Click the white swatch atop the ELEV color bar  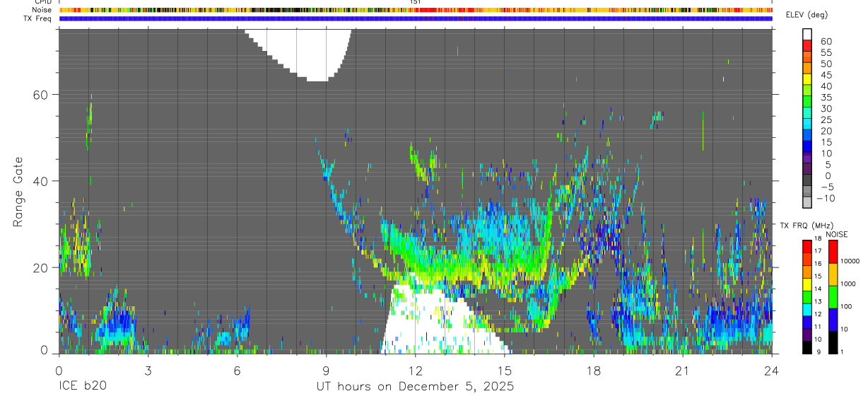click(x=807, y=34)
